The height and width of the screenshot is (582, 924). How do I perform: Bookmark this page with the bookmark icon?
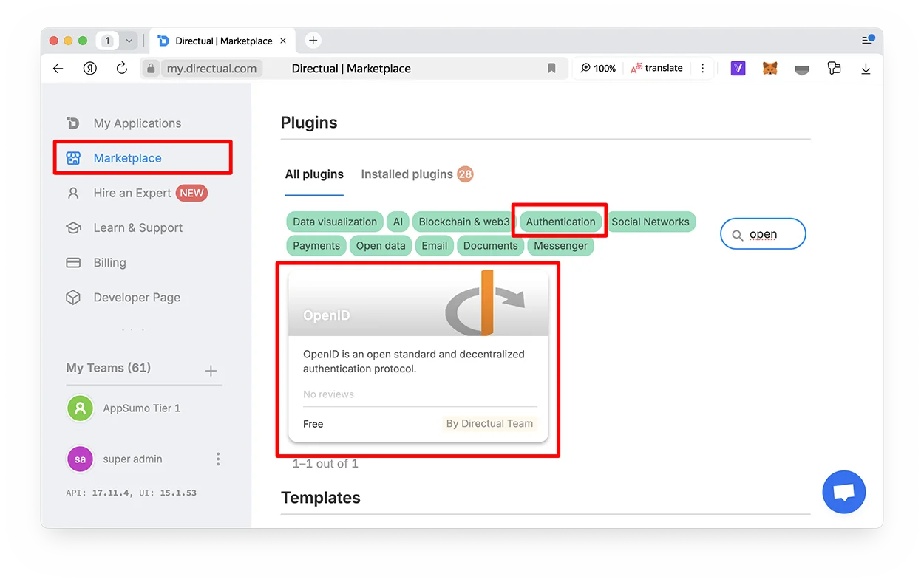point(551,69)
